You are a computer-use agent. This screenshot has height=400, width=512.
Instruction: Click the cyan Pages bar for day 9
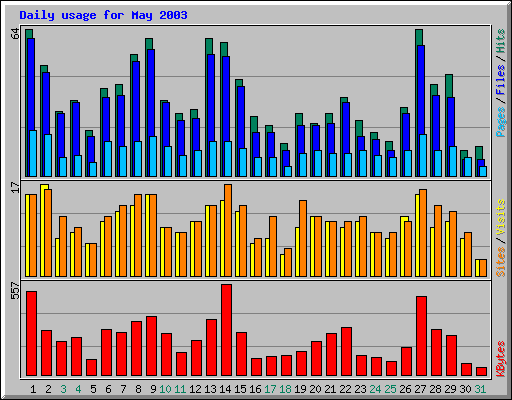coord(153,156)
